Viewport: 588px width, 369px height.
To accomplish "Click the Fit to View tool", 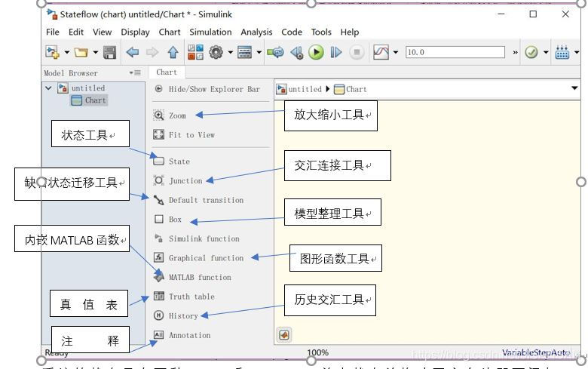I will pyautogui.click(x=184, y=135).
